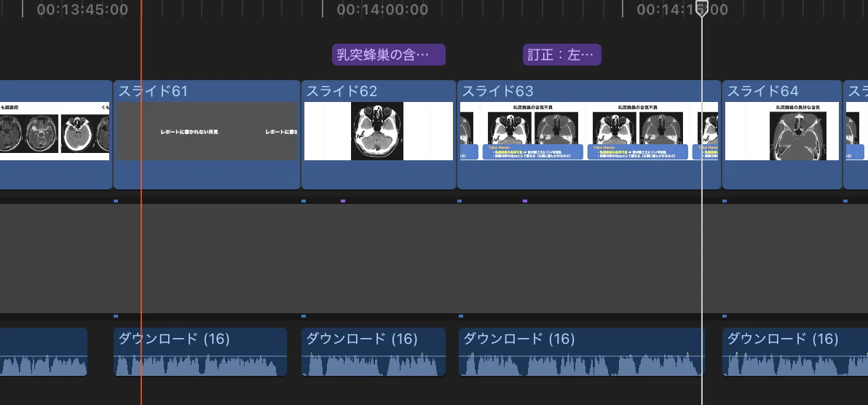The width and height of the screenshot is (868, 405).
Task: Click blue marker directly beneath スライド64 start
Action: [725, 200]
